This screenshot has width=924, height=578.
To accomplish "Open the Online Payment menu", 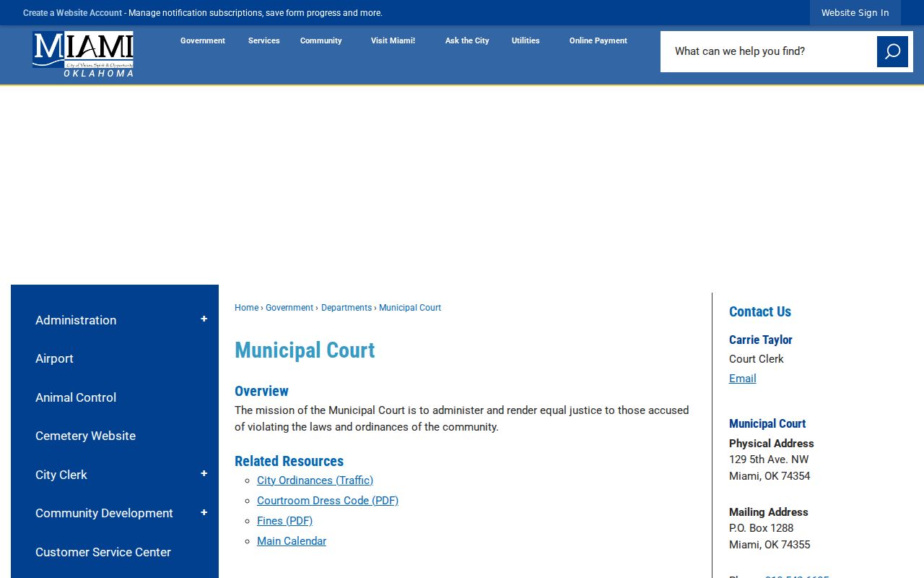I will pos(598,40).
